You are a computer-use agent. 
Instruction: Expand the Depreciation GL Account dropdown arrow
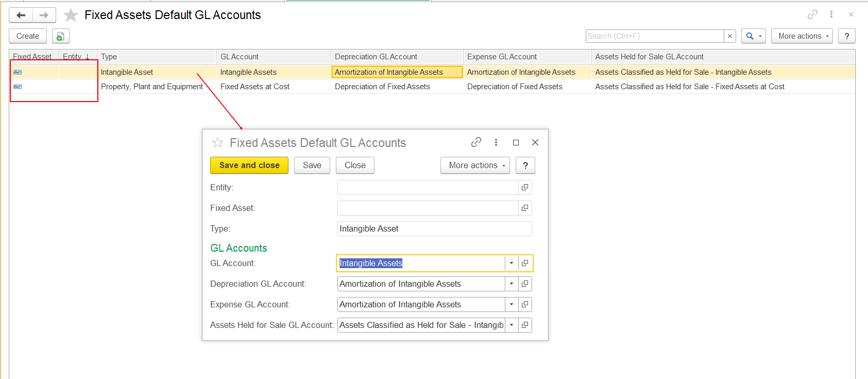tap(512, 284)
